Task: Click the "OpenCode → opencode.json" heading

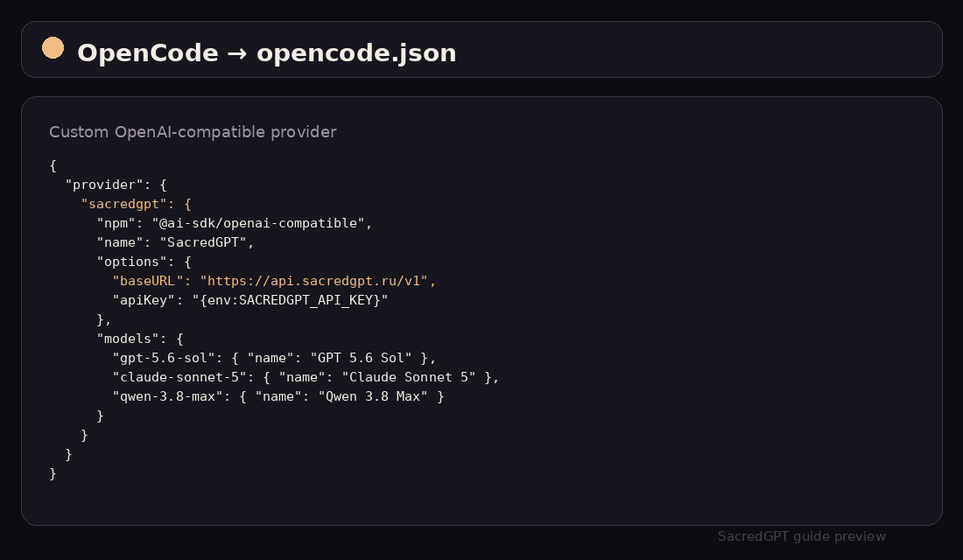Action: pos(266,52)
